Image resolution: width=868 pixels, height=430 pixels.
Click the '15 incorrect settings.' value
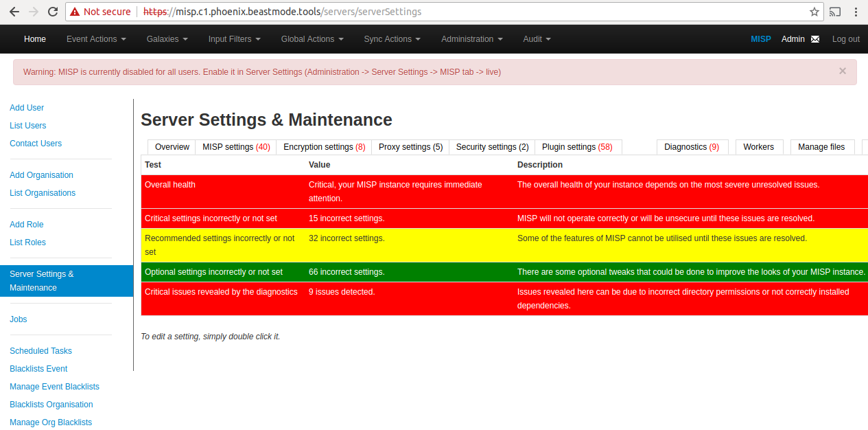click(347, 218)
